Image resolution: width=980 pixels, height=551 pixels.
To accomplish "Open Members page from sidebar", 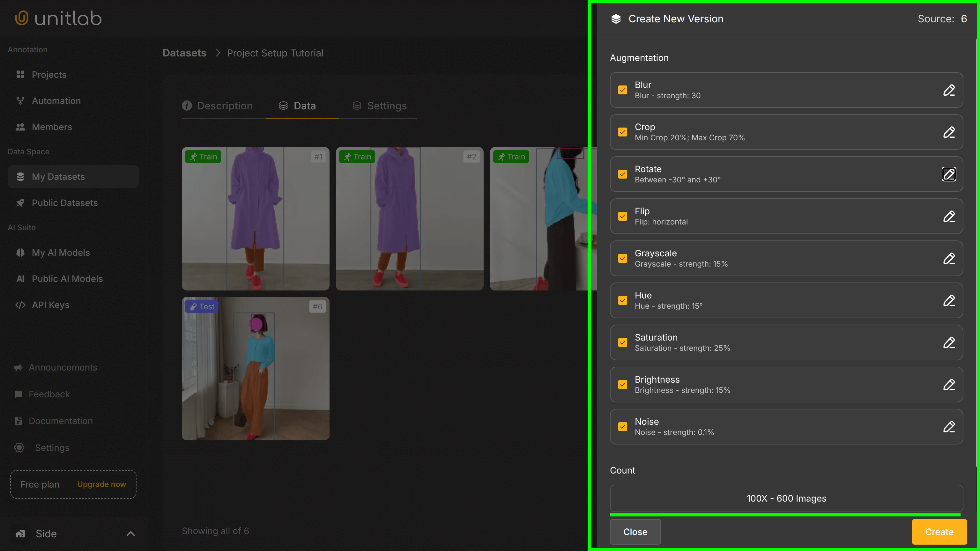I will (x=52, y=127).
